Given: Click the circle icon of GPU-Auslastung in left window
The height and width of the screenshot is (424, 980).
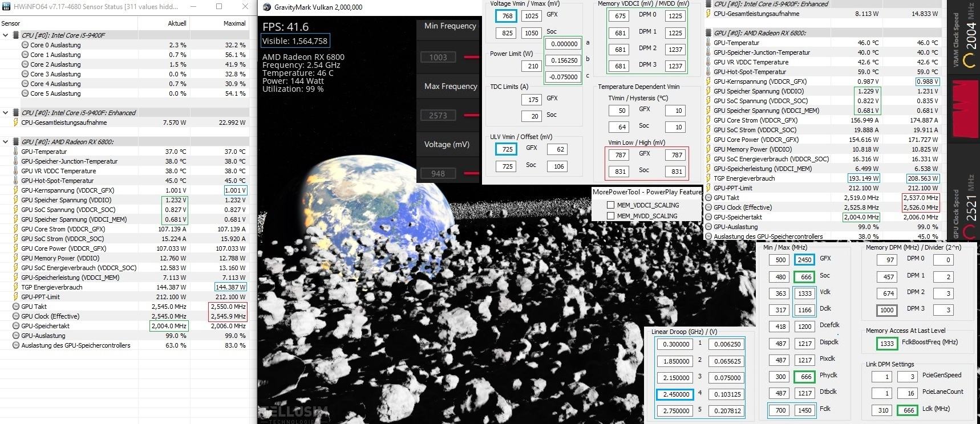Looking at the screenshot, I should (x=15, y=336).
